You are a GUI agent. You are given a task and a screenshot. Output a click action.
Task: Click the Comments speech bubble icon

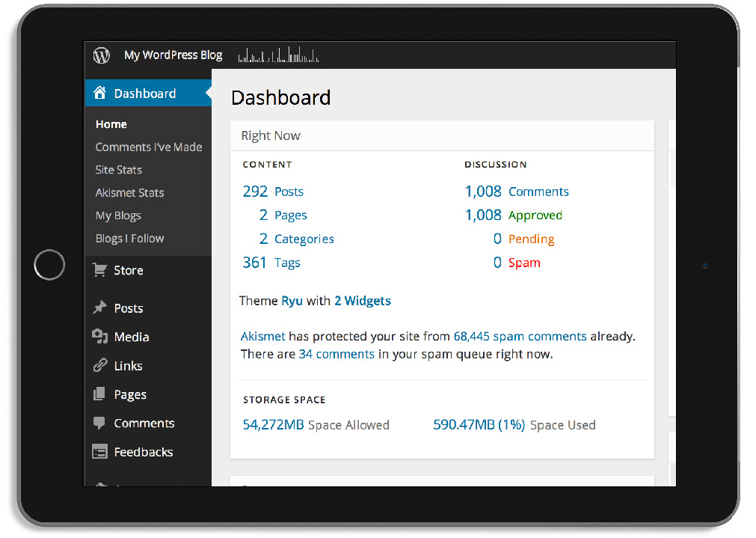pos(99,424)
